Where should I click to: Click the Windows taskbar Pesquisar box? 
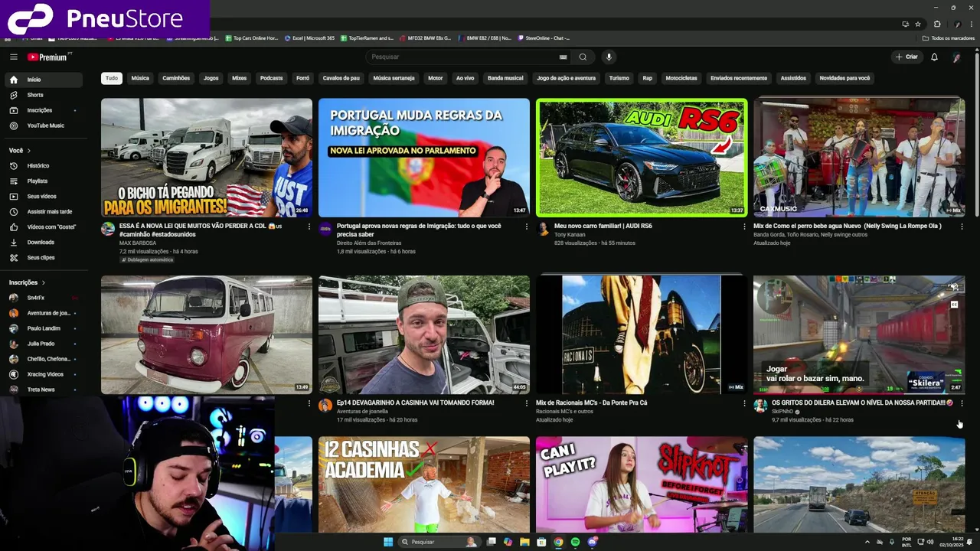point(439,542)
